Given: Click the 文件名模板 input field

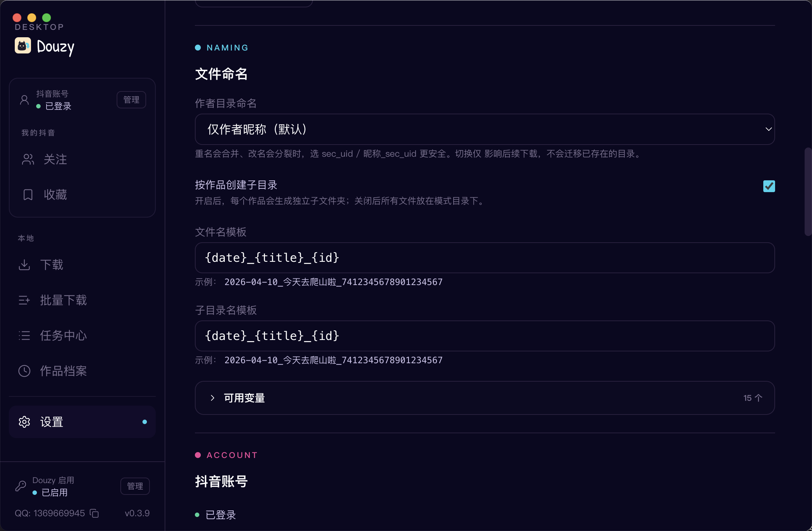Looking at the screenshot, I should point(485,258).
